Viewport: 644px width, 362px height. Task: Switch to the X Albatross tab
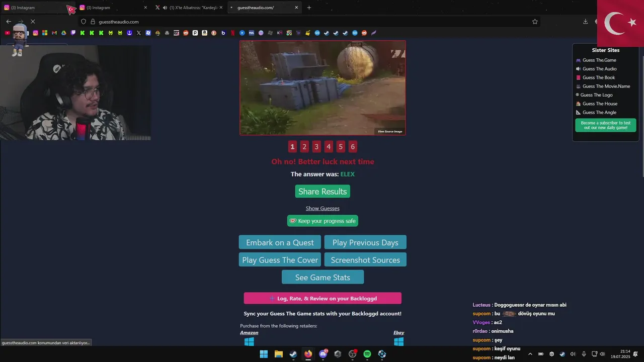coord(189,8)
